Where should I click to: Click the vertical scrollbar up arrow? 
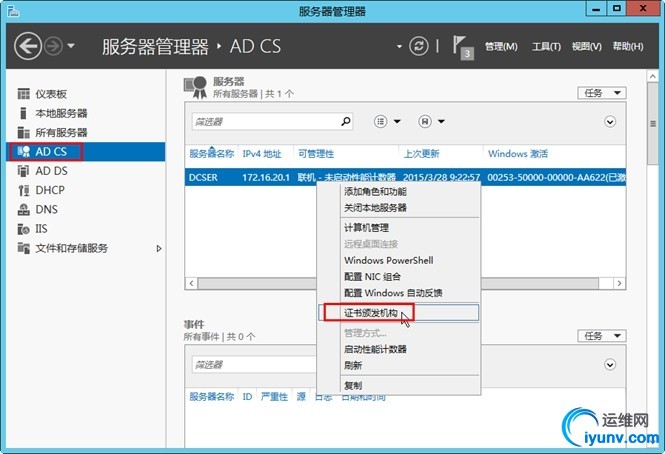pyautogui.click(x=653, y=76)
